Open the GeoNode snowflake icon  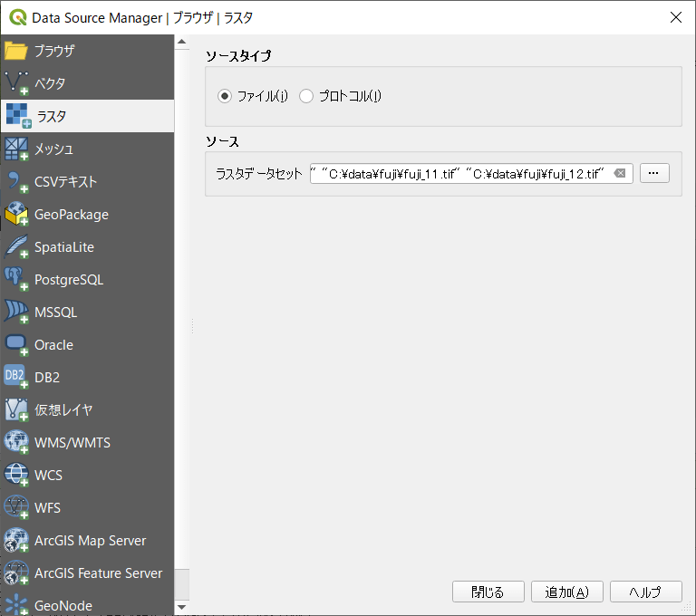(16, 604)
